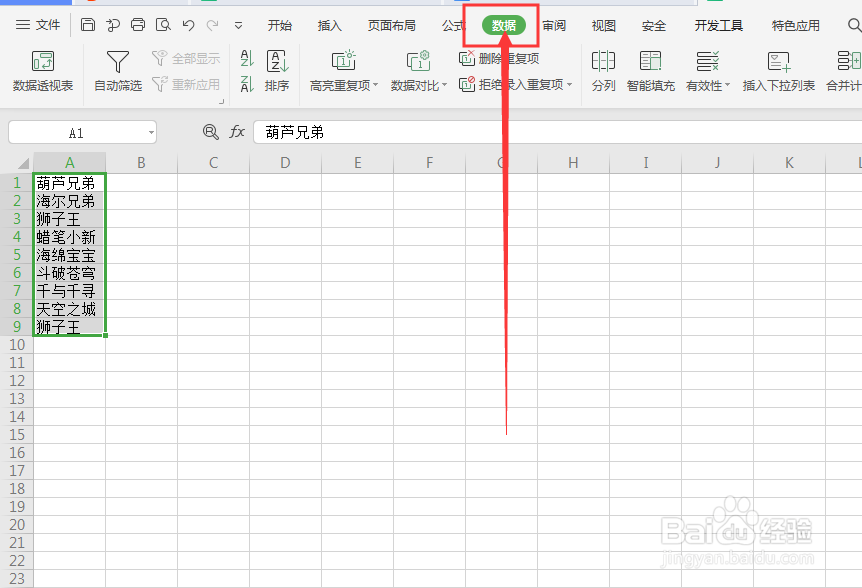Select column D header
This screenshot has width=862, height=588.
(285, 163)
